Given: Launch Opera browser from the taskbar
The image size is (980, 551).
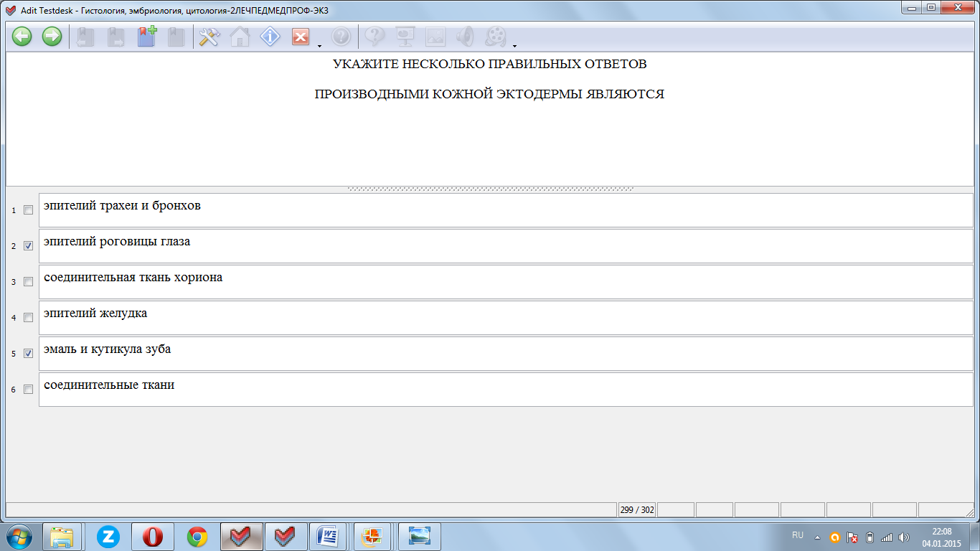Looking at the screenshot, I should tap(152, 537).
